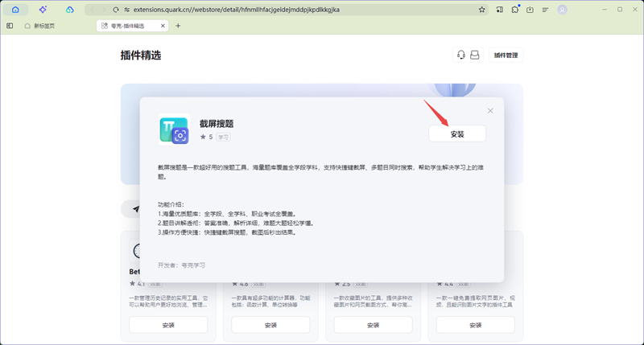Click the 学习 category tag

[x=223, y=137]
